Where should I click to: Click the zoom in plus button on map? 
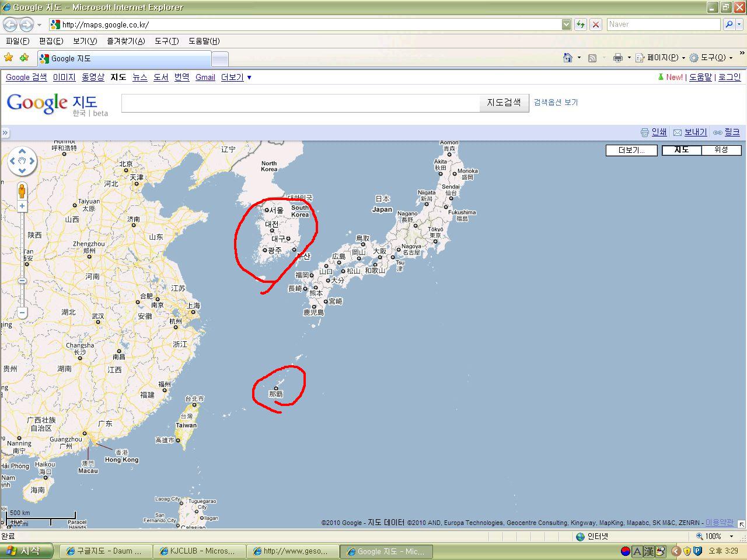coord(22,206)
